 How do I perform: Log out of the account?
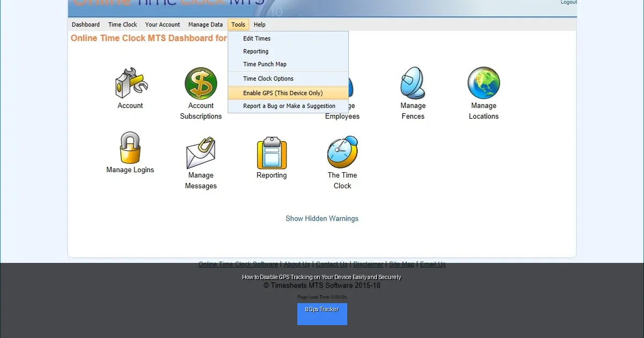(568, 2)
